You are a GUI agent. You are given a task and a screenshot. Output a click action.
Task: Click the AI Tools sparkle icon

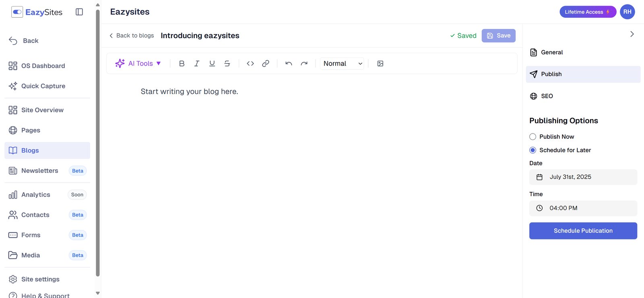click(x=120, y=64)
